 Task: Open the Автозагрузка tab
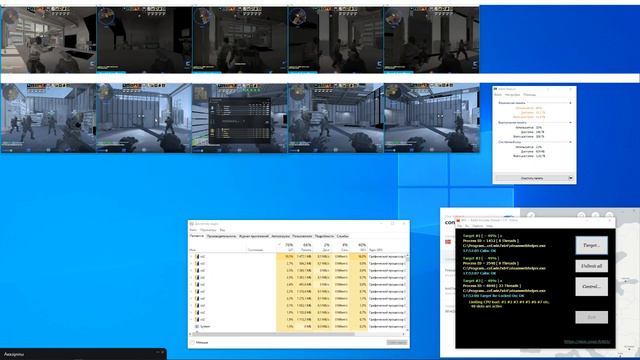[280, 236]
